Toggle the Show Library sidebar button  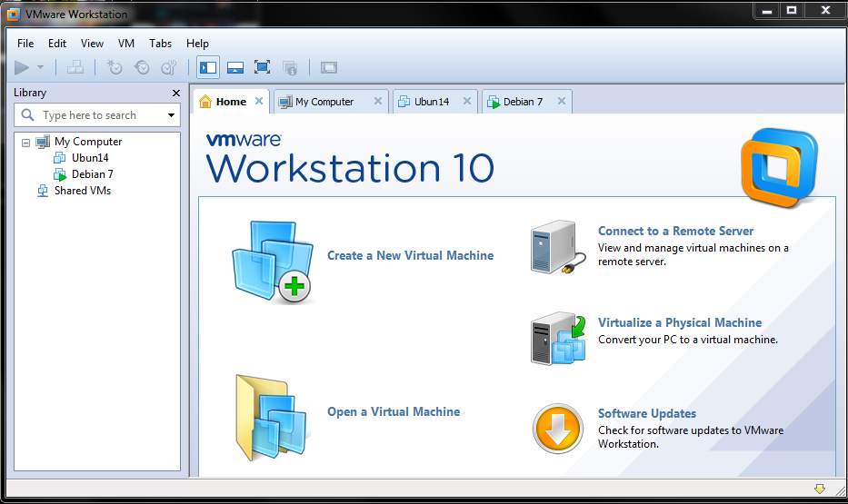pos(208,67)
